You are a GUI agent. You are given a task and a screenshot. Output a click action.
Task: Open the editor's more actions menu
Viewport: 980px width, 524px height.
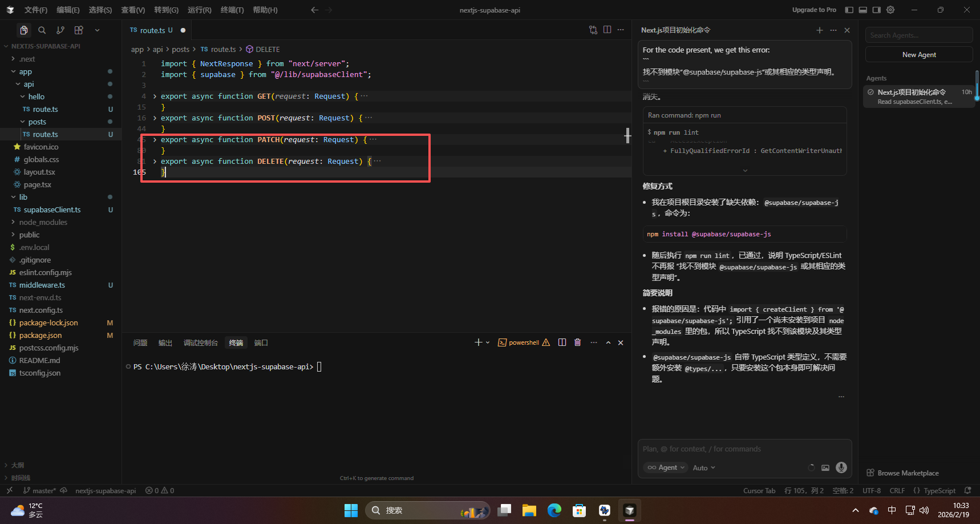pyautogui.click(x=621, y=30)
